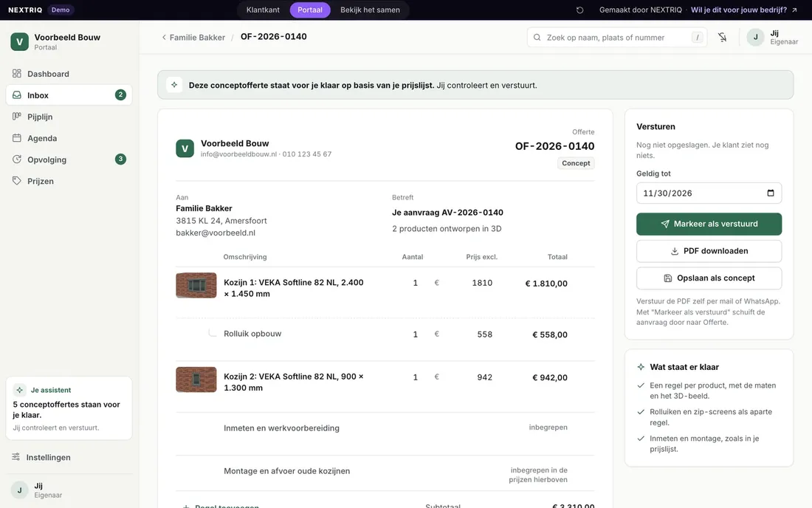
Task: Click Markeer als verstuurd button
Action: click(x=709, y=224)
